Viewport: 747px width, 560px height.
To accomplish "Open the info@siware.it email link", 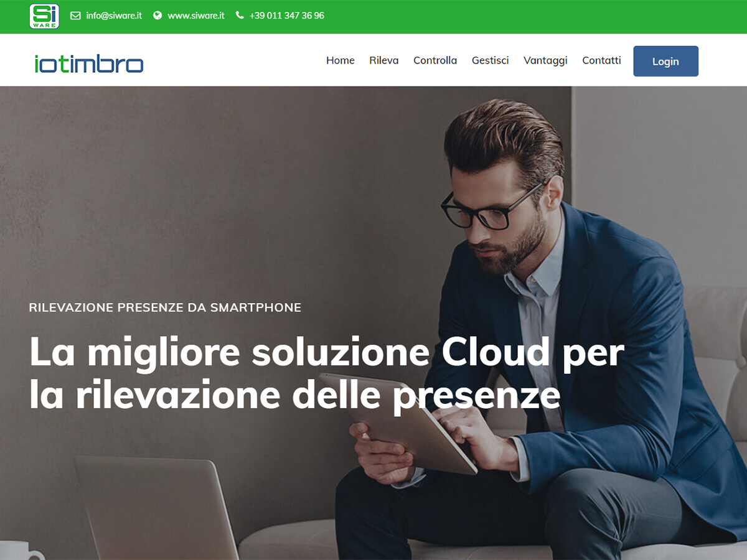I will (x=114, y=16).
